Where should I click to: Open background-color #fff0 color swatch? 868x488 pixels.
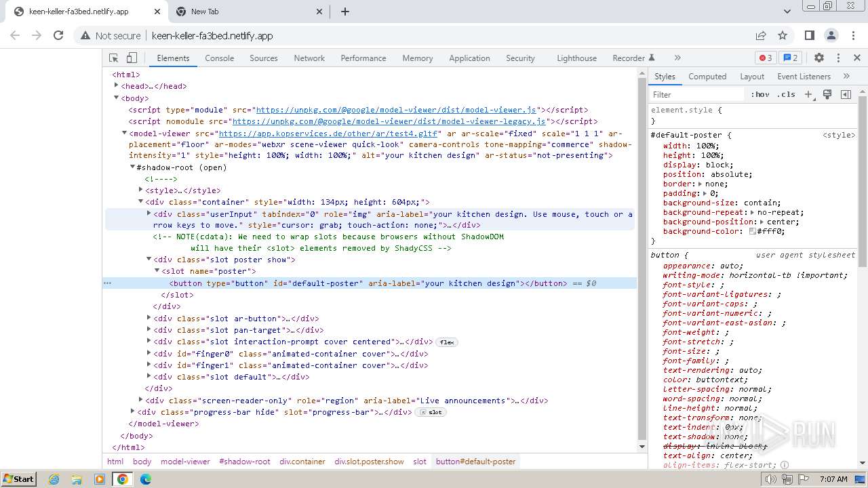[x=753, y=231]
